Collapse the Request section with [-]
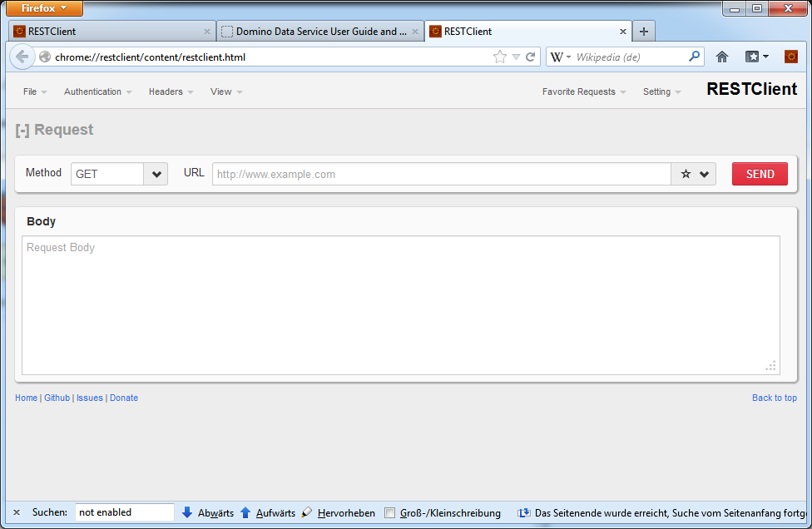Image resolution: width=812 pixels, height=529 pixels. [x=22, y=130]
